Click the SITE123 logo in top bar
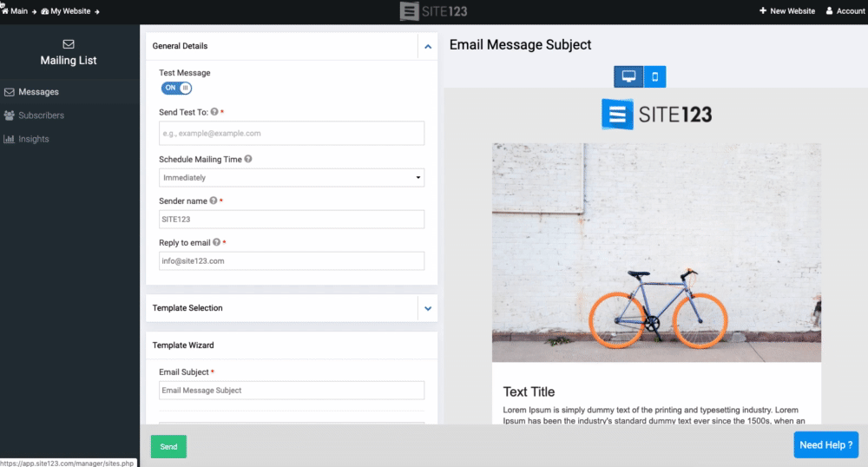868x467 pixels. [x=433, y=11]
